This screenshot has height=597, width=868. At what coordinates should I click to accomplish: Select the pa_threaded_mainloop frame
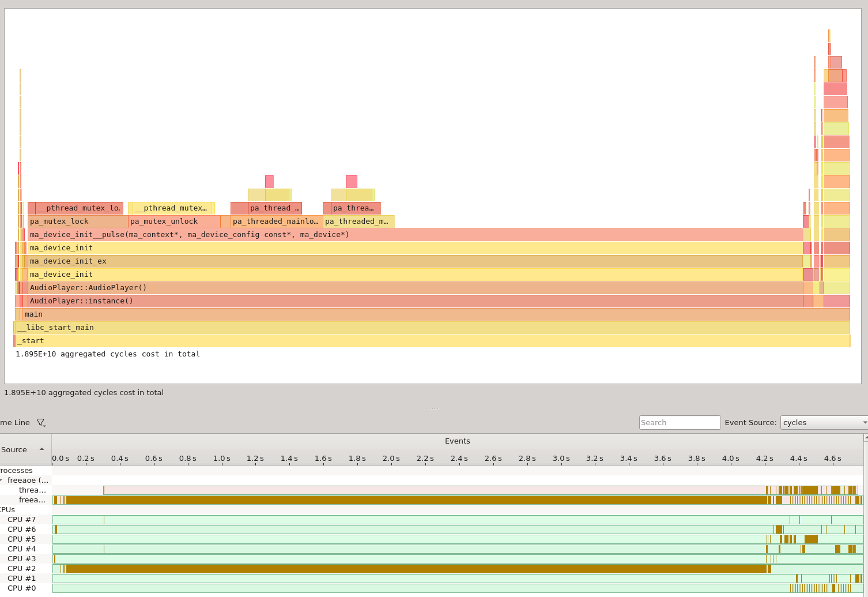[276, 221]
